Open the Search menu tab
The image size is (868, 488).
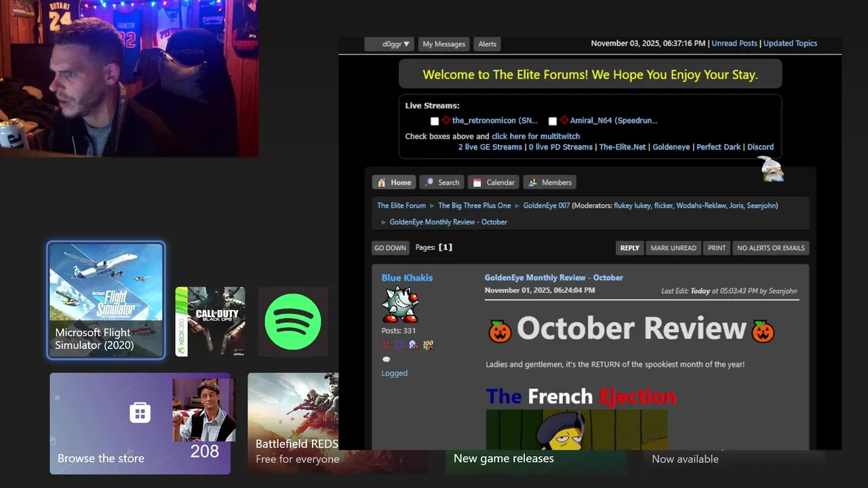pos(441,182)
